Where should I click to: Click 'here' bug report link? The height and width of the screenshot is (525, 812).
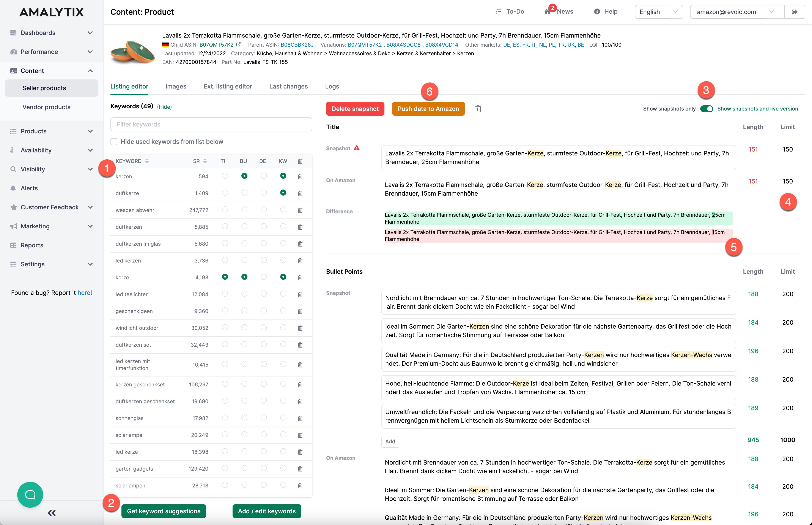click(x=84, y=293)
